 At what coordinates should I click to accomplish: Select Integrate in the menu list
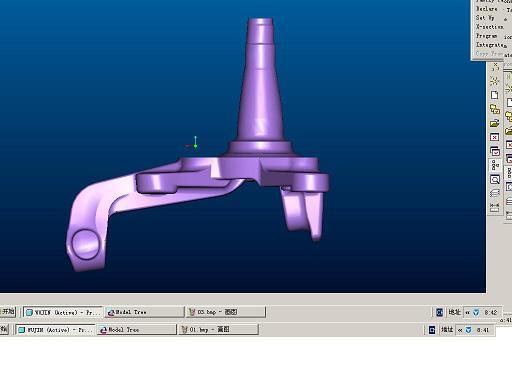coord(489,45)
